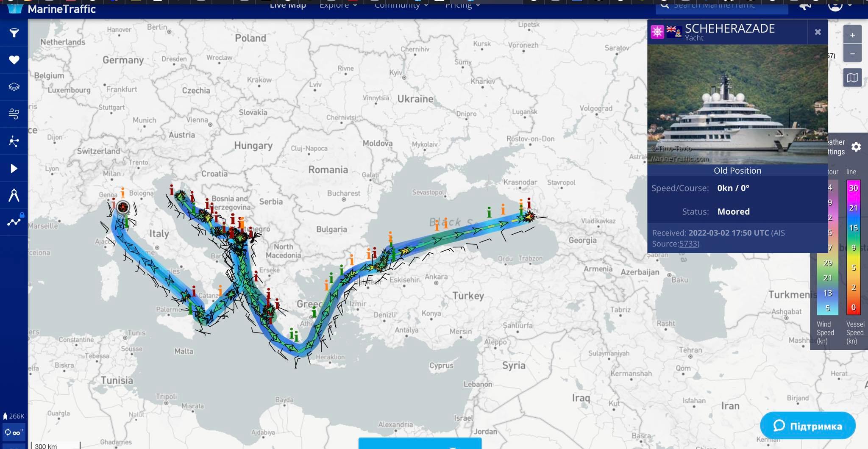
Task: Open the locked analytics chart tool
Action: coord(14,222)
